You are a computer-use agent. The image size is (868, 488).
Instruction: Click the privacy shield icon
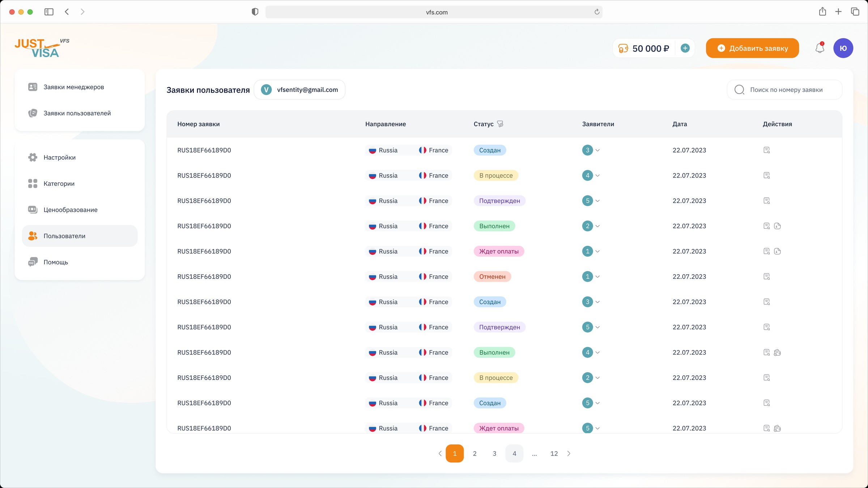pos(255,12)
